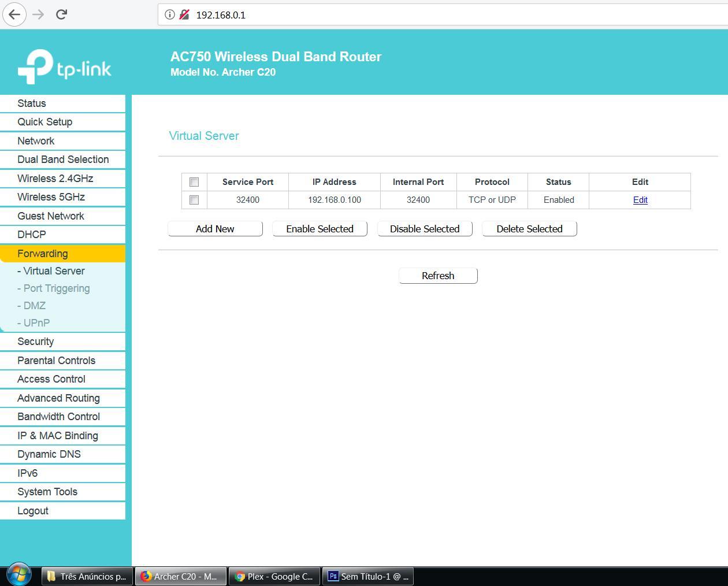Open Parental Controls menu item

(x=62, y=361)
